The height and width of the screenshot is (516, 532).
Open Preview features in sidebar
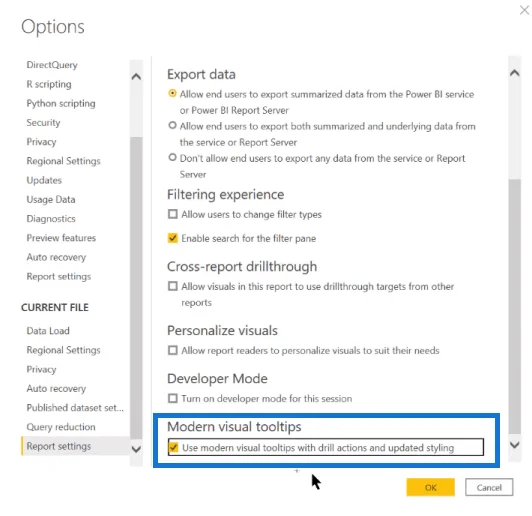point(61,238)
